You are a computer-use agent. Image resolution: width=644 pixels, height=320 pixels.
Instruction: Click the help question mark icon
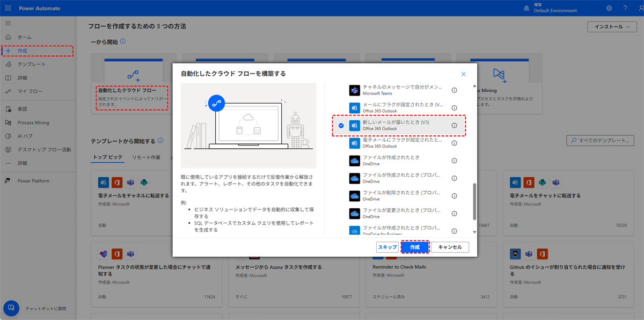[x=625, y=9]
